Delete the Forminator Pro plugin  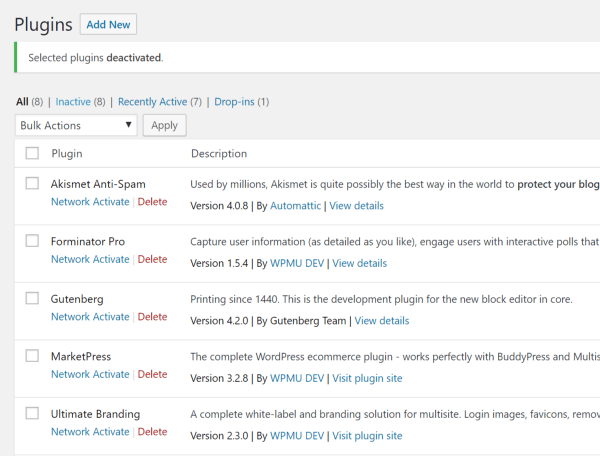pos(152,259)
